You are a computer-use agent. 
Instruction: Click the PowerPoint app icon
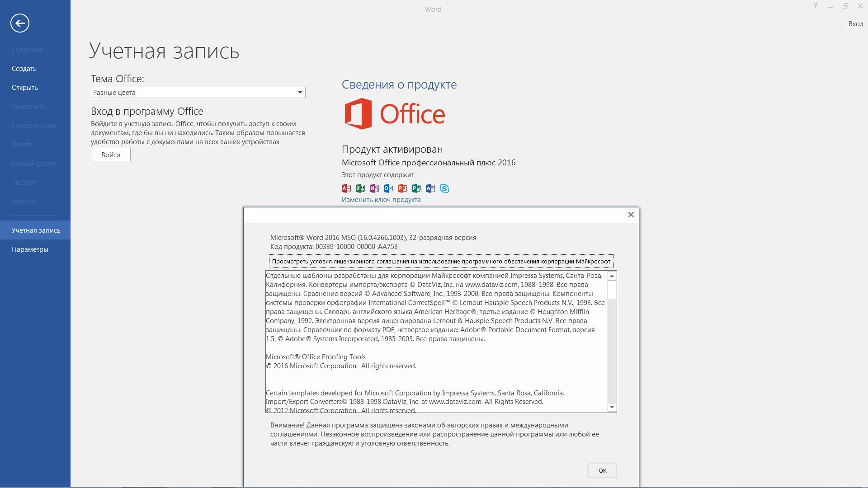coord(402,188)
